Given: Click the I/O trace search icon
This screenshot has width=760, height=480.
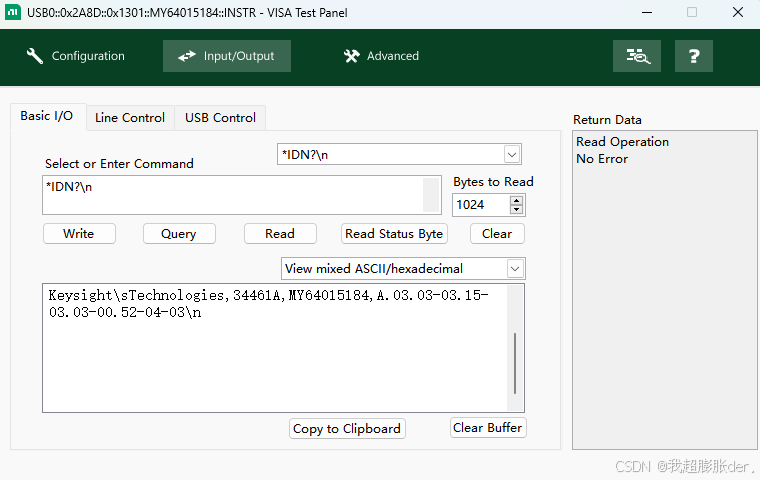Looking at the screenshot, I should tap(636, 56).
